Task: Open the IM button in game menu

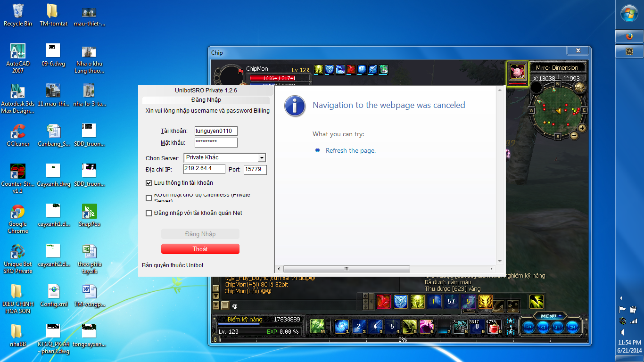Action: click(x=573, y=327)
